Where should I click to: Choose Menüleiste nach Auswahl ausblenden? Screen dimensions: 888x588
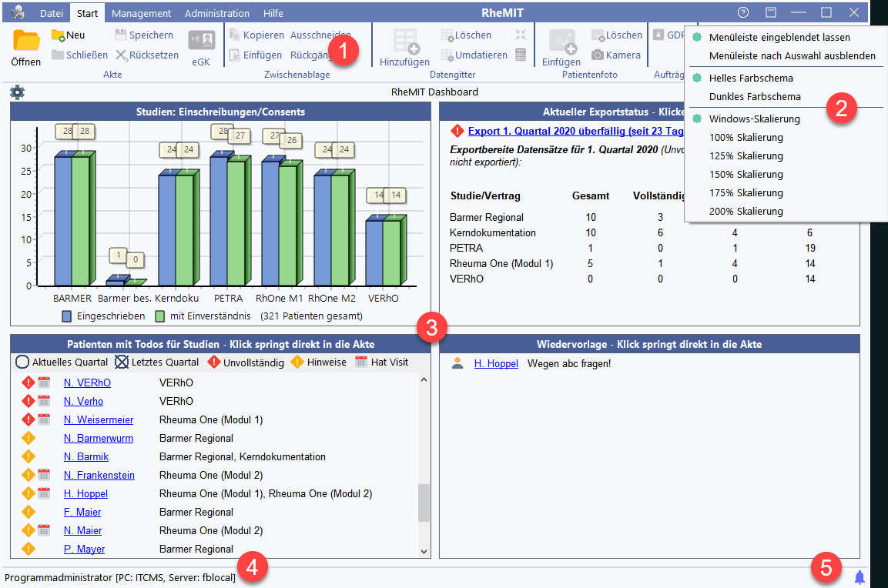[x=792, y=56]
